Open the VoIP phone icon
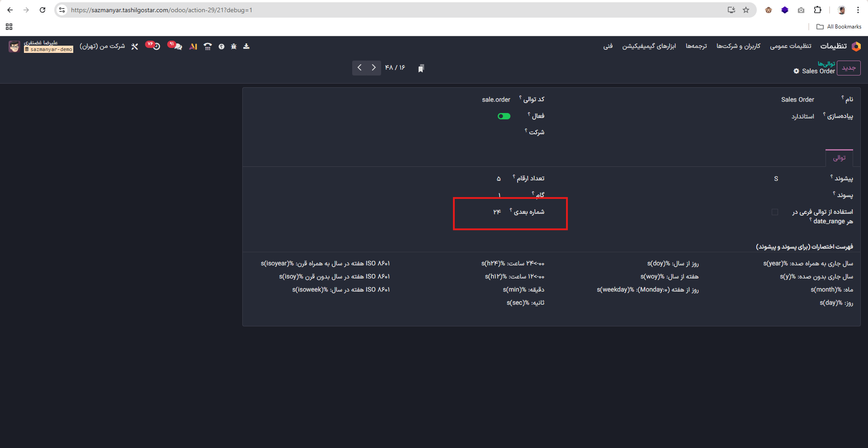 click(208, 46)
